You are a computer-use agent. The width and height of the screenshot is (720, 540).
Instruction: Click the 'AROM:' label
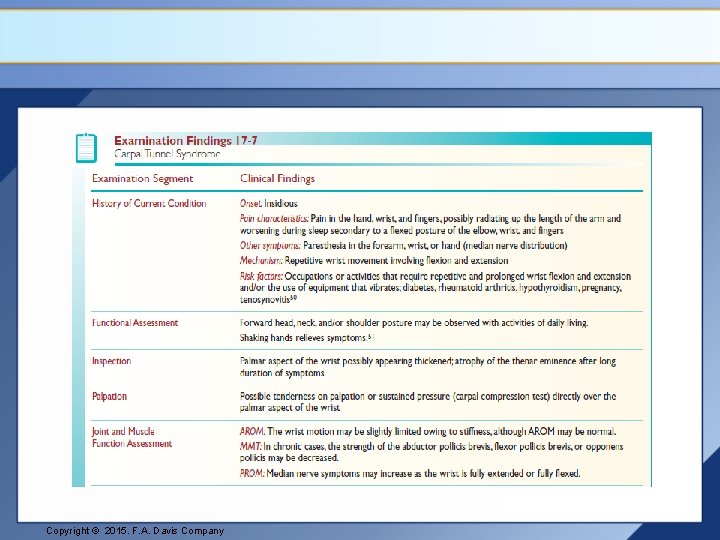(x=252, y=432)
